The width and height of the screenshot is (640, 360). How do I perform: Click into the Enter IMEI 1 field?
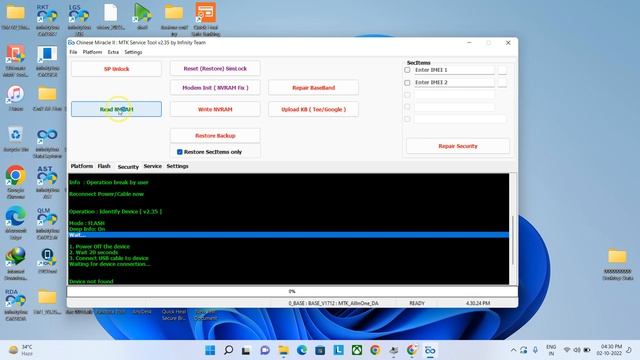click(x=454, y=70)
